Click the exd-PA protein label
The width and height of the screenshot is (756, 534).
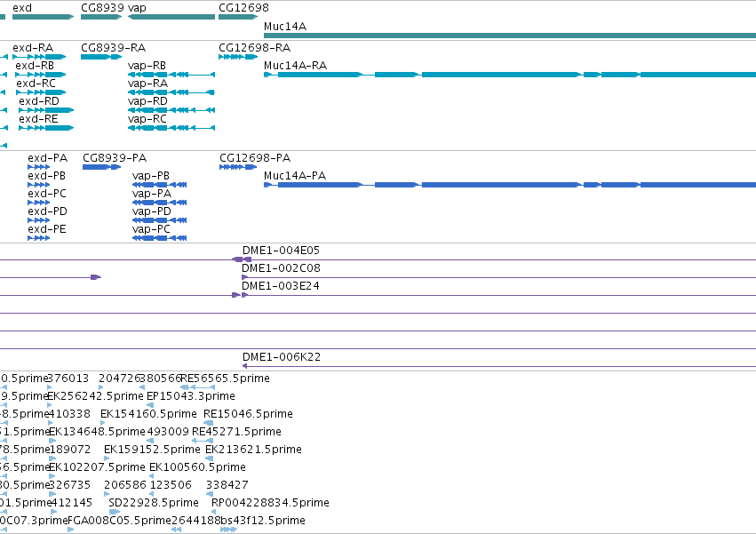click(48, 158)
